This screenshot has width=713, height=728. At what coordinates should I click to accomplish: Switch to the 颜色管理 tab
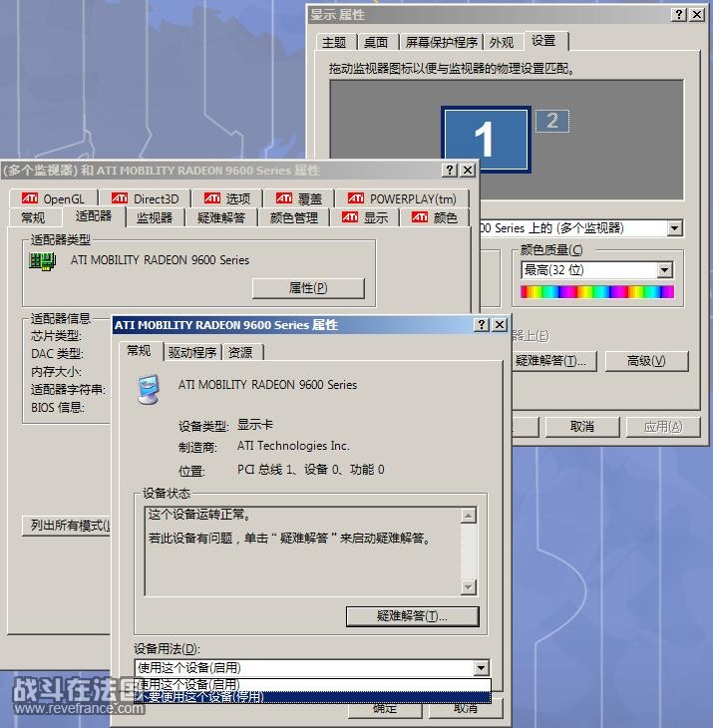coord(294,217)
